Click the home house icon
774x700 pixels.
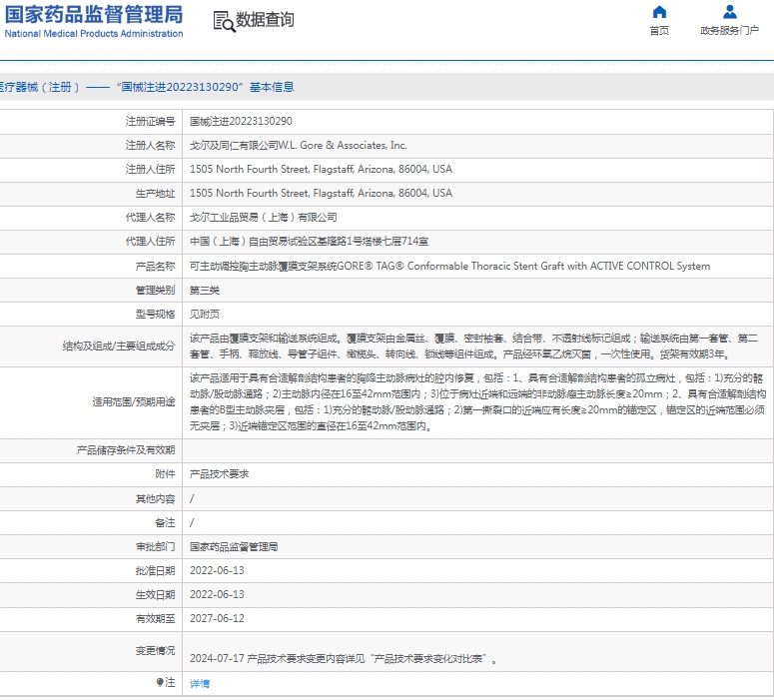coord(659,12)
